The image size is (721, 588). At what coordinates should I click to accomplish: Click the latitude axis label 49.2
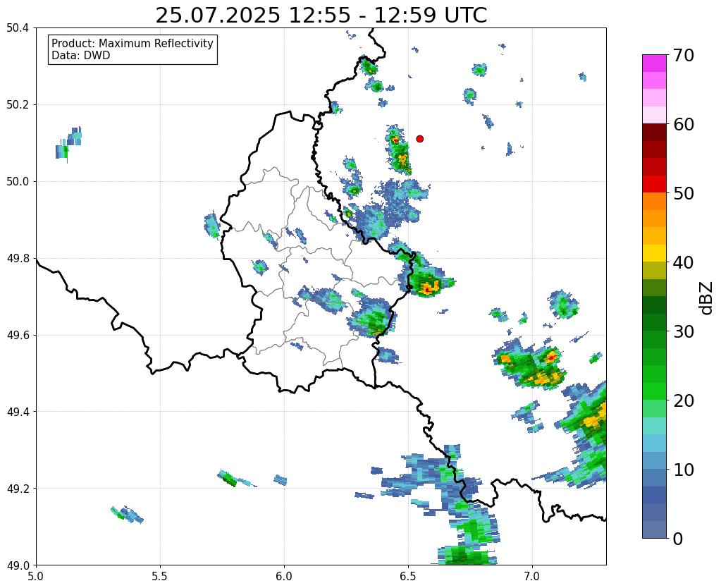(x=18, y=489)
